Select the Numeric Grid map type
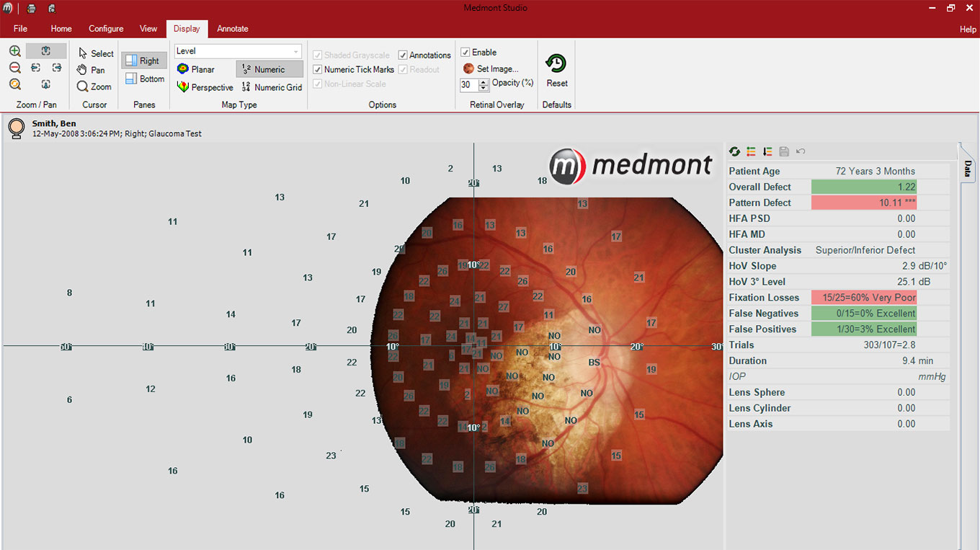The image size is (980, 550). pos(271,87)
